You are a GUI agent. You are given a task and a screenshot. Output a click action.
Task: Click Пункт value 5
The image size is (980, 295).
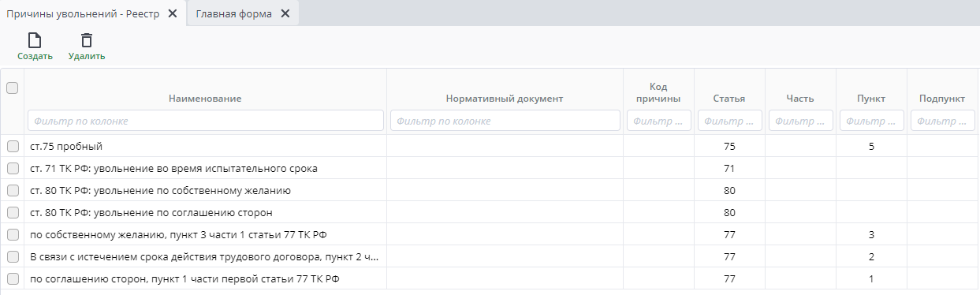point(871,146)
